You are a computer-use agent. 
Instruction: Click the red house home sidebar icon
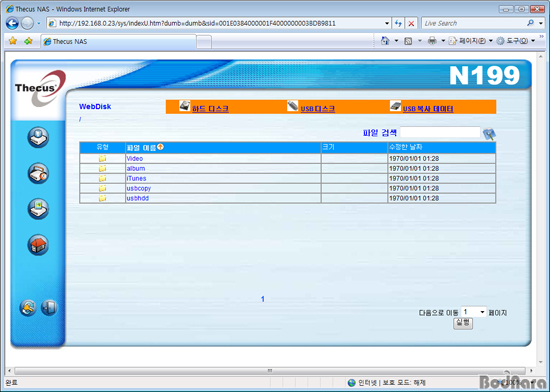[38, 245]
